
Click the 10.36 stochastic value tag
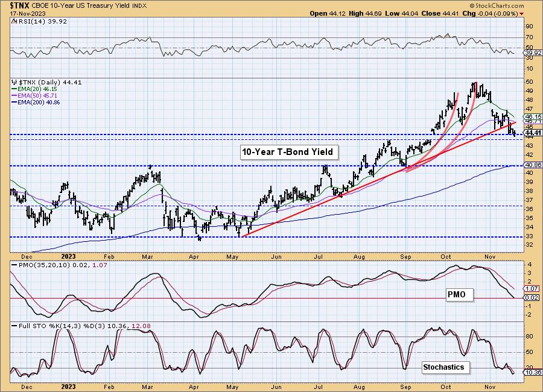point(533,372)
